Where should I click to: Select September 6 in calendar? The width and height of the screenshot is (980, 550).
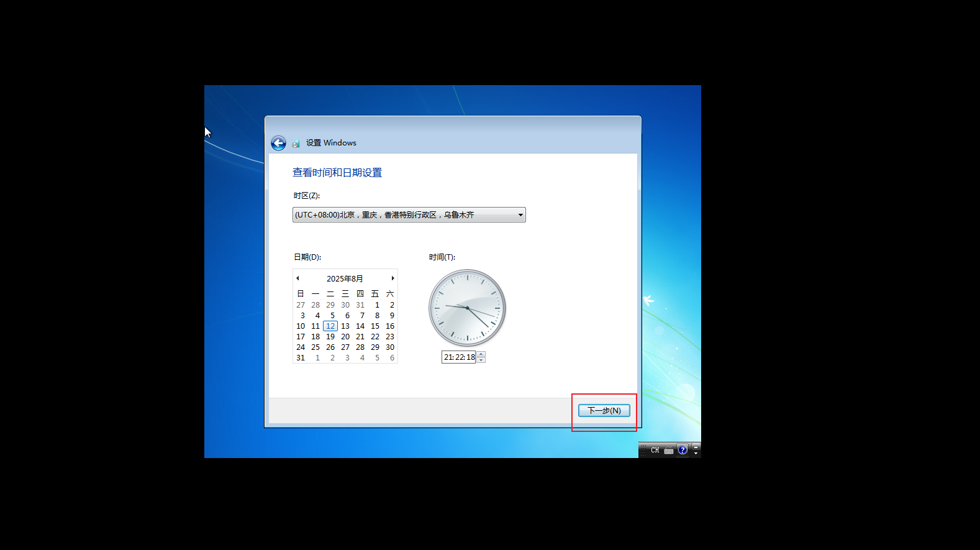(x=392, y=358)
